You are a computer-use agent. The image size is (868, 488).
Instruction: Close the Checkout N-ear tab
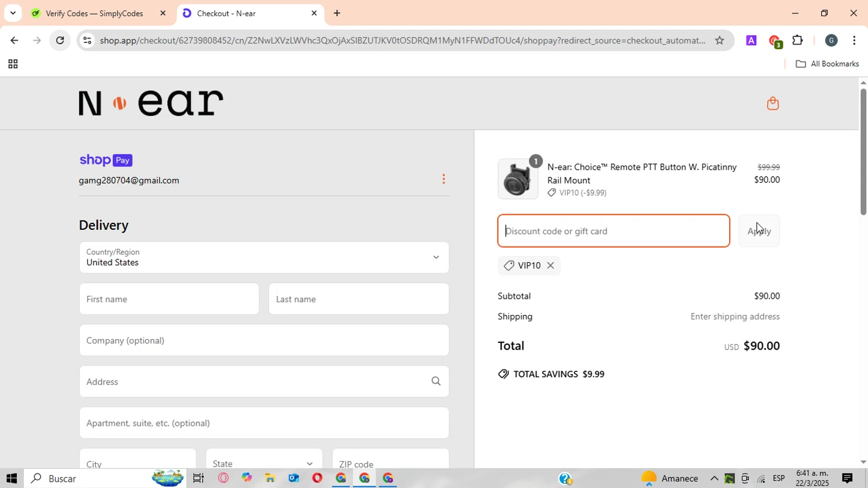click(314, 13)
